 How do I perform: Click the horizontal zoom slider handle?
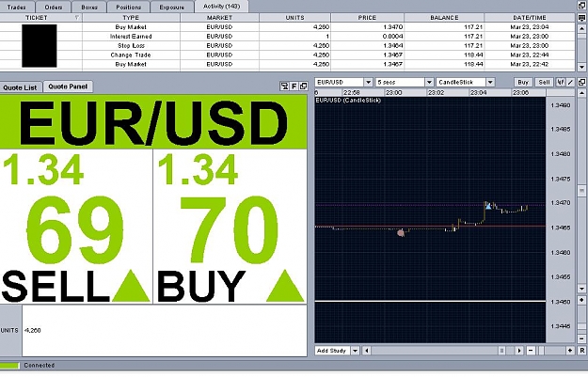[541, 351]
